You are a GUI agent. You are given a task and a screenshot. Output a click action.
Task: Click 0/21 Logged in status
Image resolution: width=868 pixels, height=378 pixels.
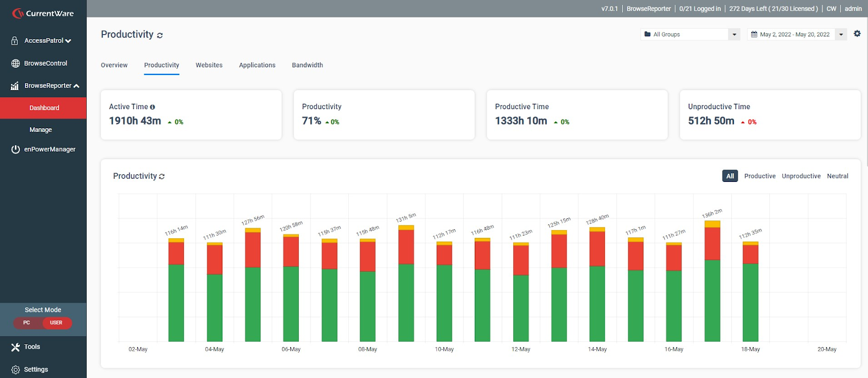click(700, 9)
